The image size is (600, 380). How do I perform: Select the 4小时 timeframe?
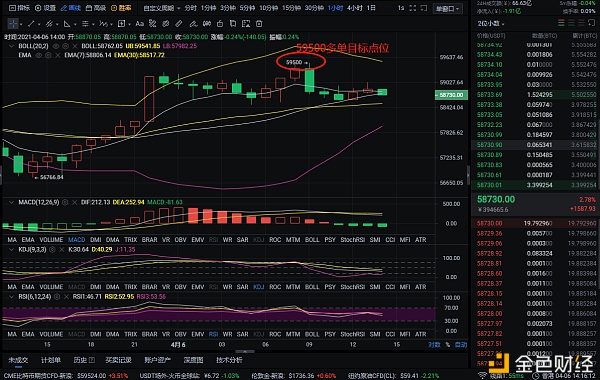pos(355,8)
